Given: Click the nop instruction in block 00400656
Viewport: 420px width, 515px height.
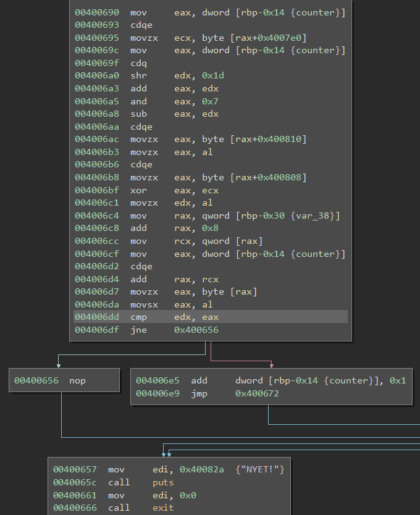Looking at the screenshot, I should (x=77, y=380).
